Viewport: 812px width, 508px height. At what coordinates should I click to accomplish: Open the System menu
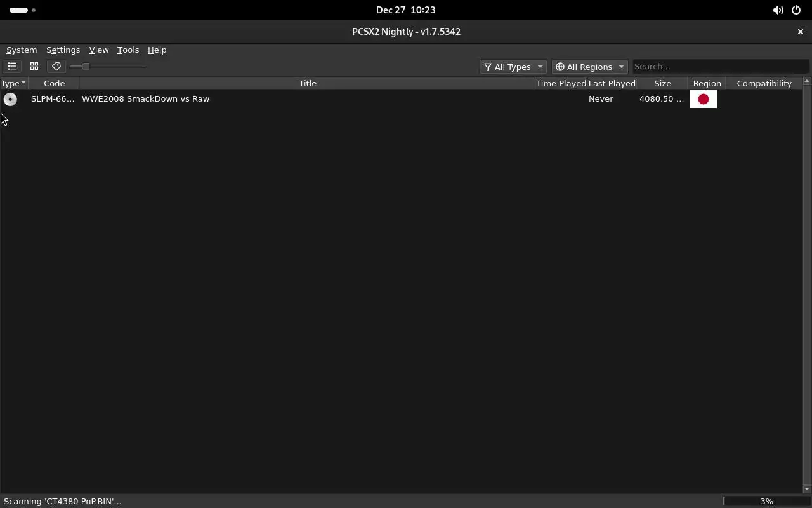click(x=22, y=50)
